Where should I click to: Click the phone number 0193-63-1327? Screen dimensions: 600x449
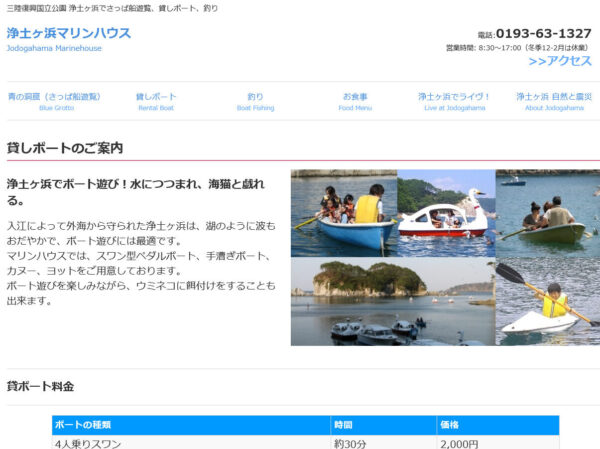[x=544, y=34]
